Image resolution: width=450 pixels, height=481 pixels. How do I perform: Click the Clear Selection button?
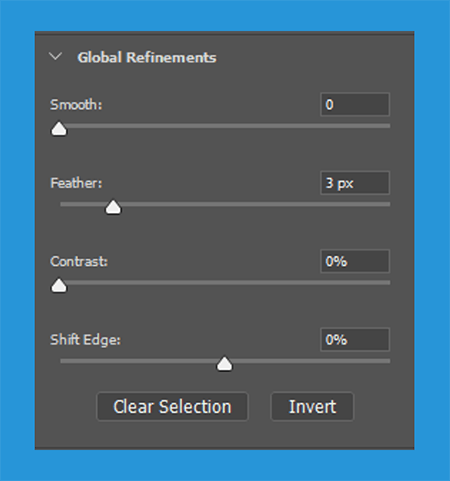click(x=172, y=407)
